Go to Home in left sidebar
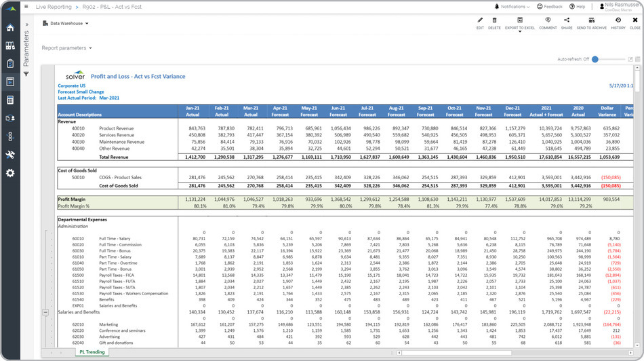Screen dimensions: 644x361 click(x=10, y=28)
